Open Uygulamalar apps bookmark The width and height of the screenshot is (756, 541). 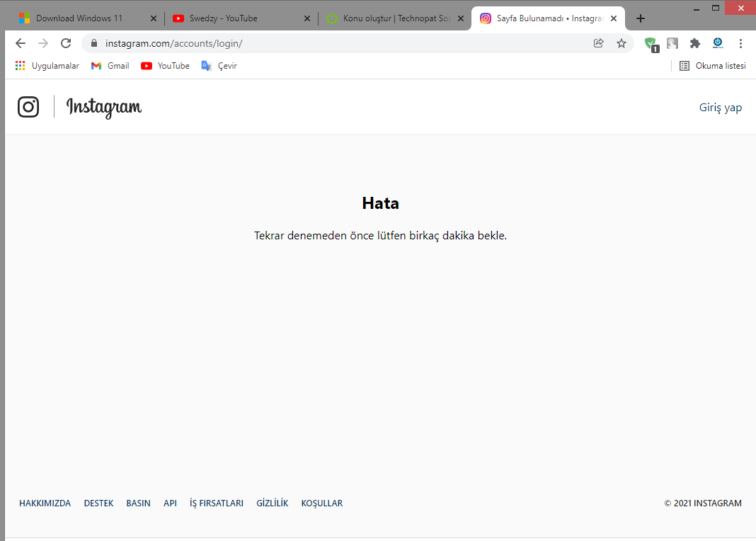(47, 66)
